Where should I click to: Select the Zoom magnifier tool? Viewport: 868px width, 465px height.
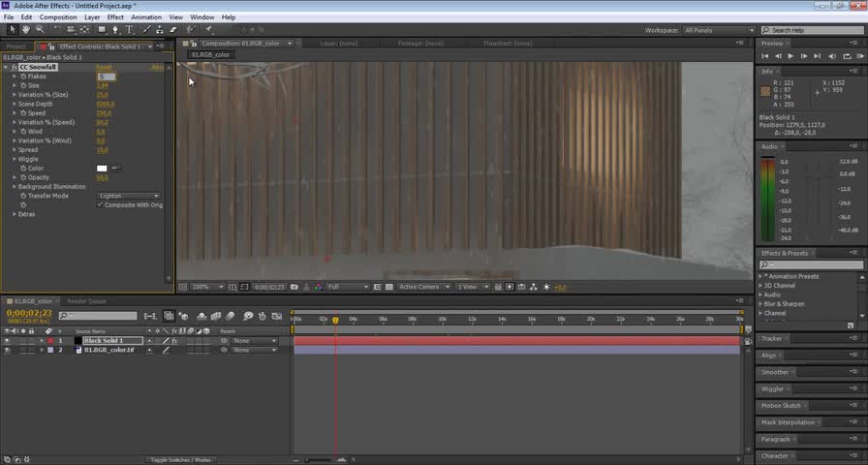click(x=40, y=30)
